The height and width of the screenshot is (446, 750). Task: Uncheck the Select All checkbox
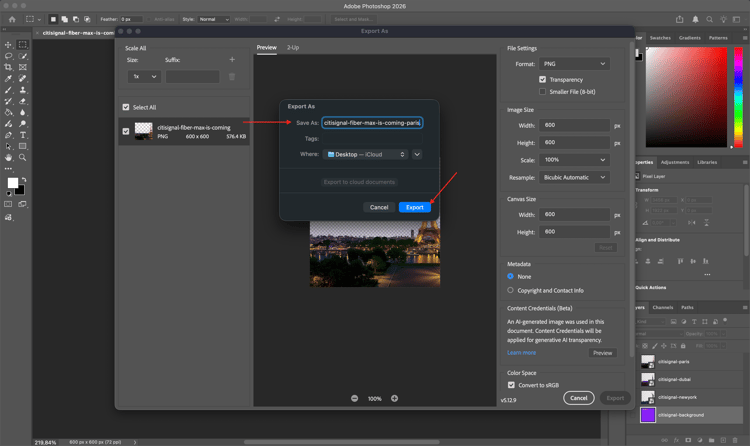tap(126, 107)
